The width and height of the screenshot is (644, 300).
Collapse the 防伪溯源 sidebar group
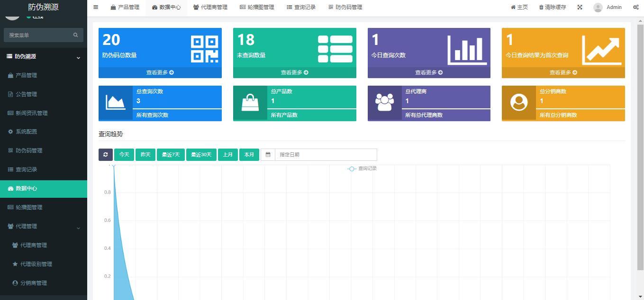[44, 56]
